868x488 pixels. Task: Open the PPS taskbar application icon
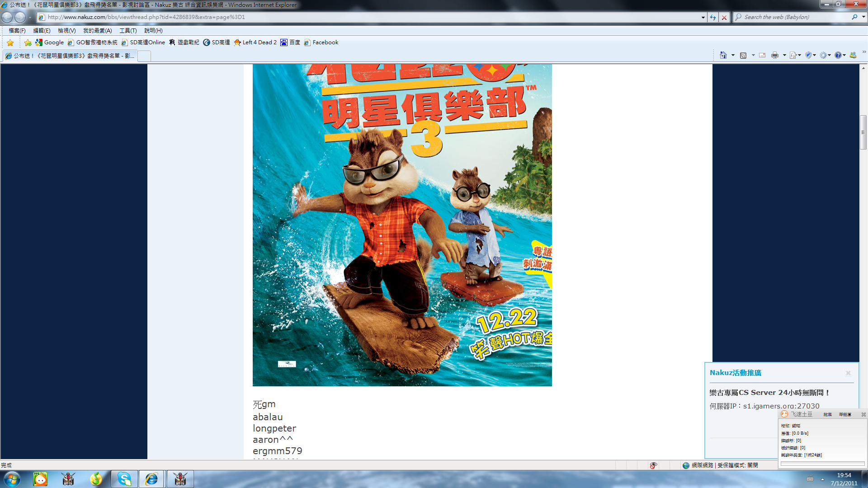pos(40,479)
